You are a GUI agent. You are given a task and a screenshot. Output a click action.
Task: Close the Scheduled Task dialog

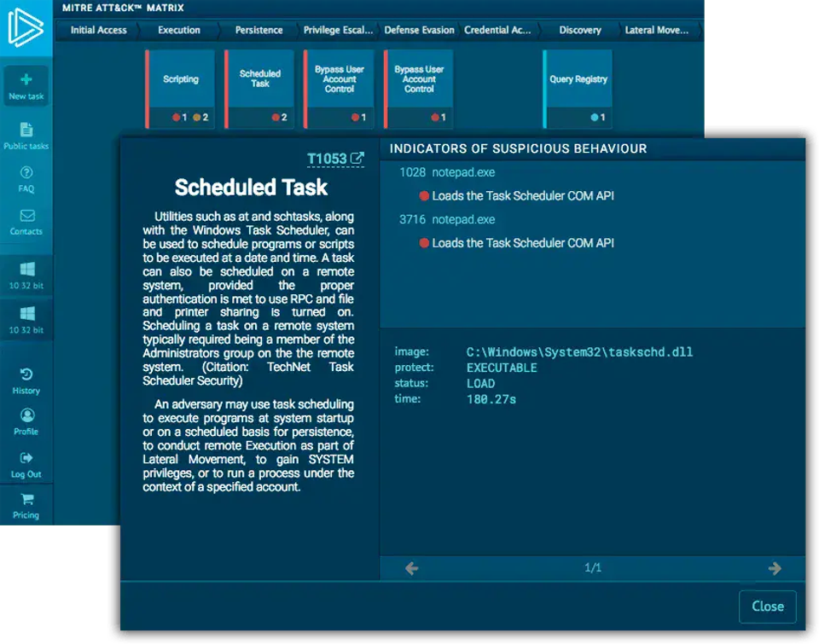coord(767,606)
